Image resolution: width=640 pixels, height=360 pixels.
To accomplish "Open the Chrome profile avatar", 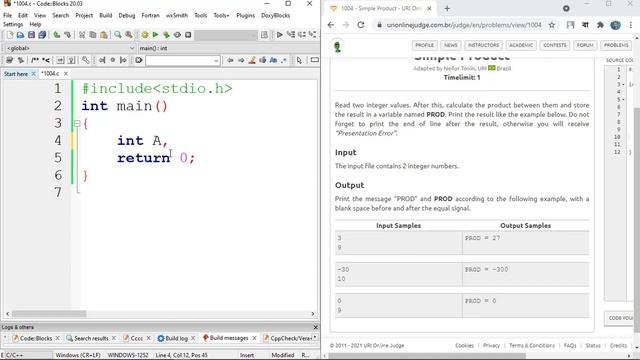I will click(616, 25).
